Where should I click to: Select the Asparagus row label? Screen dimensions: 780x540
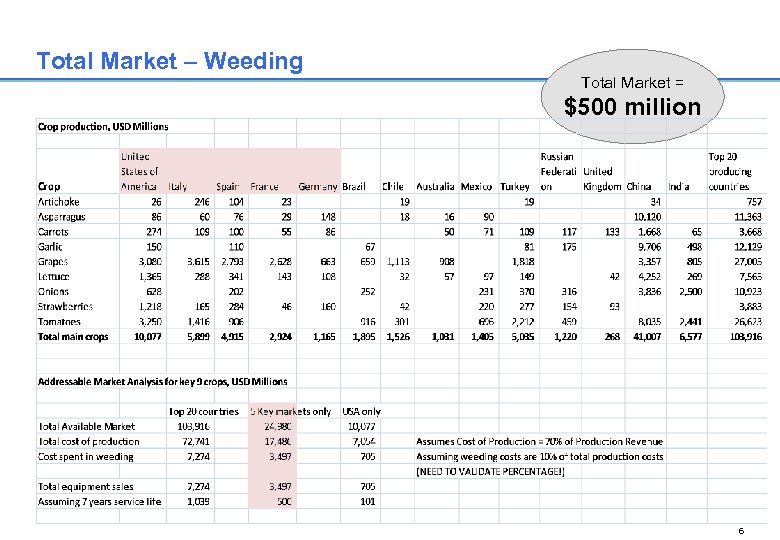point(62,216)
